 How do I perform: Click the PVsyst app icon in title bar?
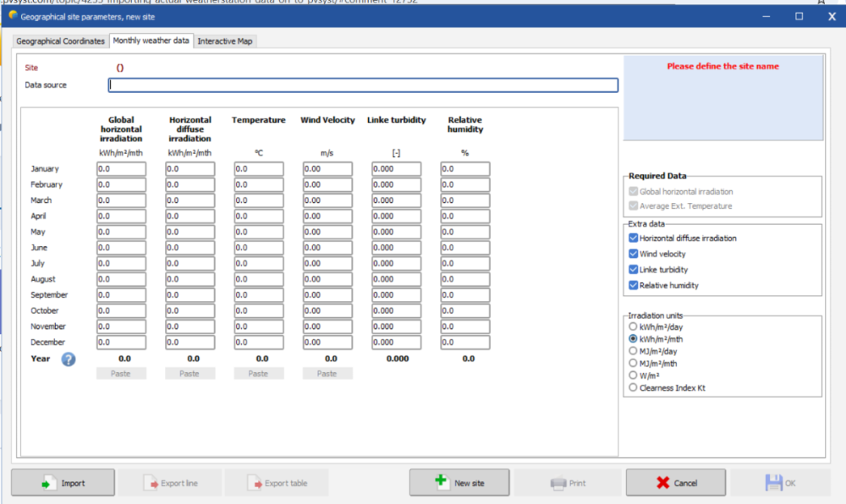(x=14, y=15)
